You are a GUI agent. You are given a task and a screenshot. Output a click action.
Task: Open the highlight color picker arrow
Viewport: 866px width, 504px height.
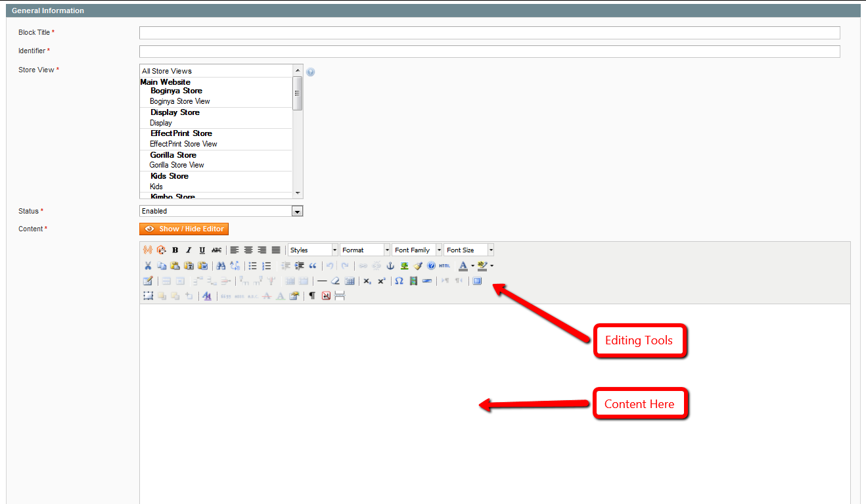(492, 265)
